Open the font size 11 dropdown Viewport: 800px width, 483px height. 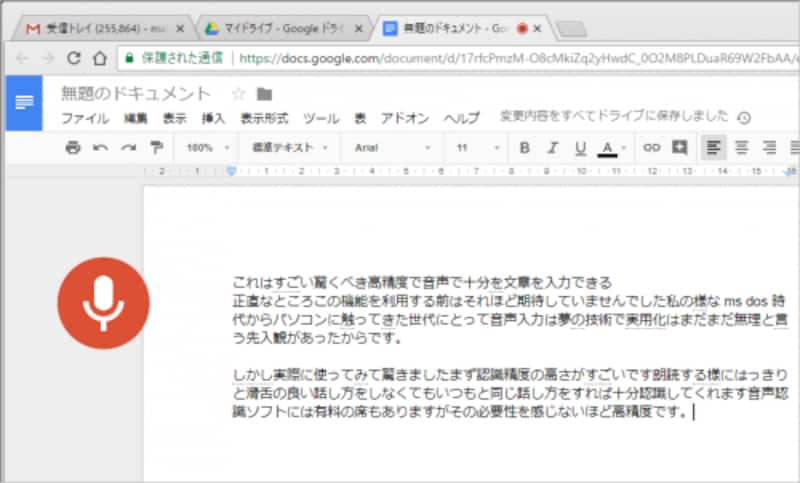tap(477, 148)
